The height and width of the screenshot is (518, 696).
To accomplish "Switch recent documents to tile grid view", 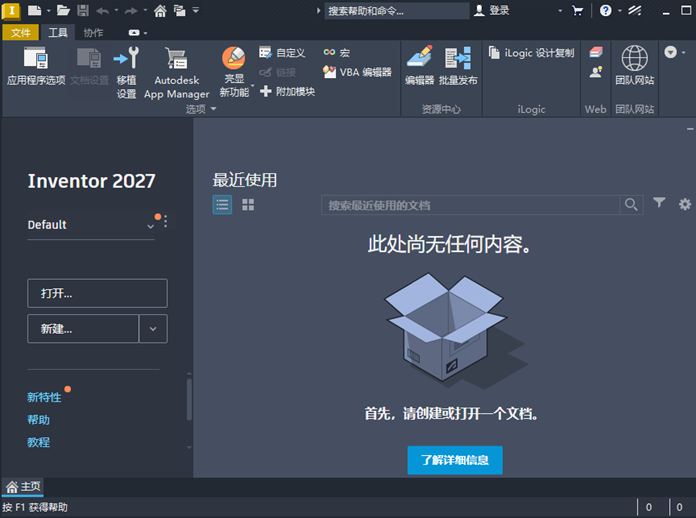I will click(x=248, y=205).
